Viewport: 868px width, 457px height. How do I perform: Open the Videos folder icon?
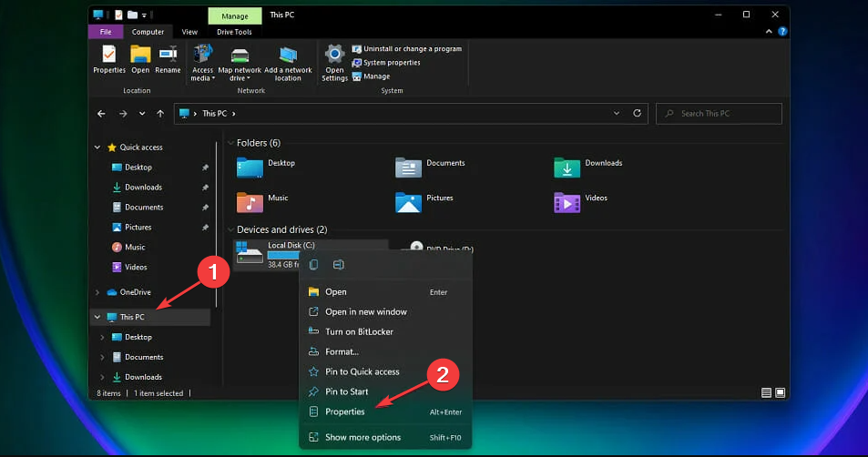pyautogui.click(x=567, y=202)
